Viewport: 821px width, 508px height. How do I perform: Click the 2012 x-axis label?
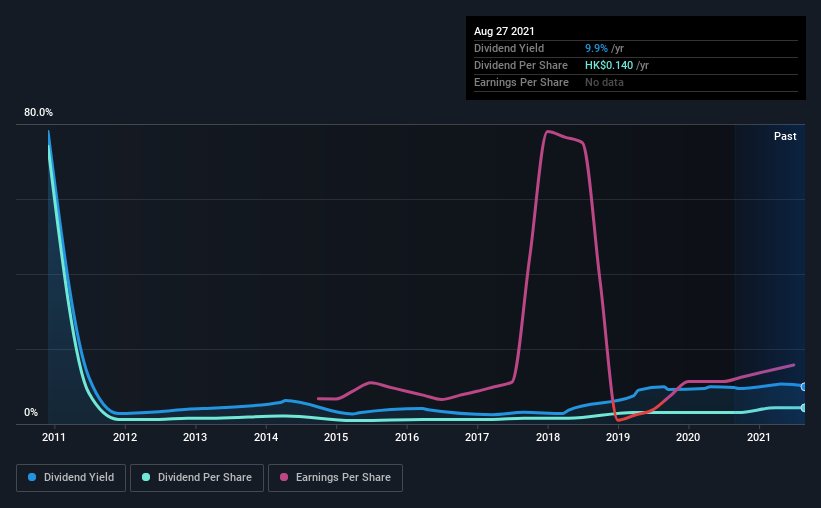[x=125, y=437]
